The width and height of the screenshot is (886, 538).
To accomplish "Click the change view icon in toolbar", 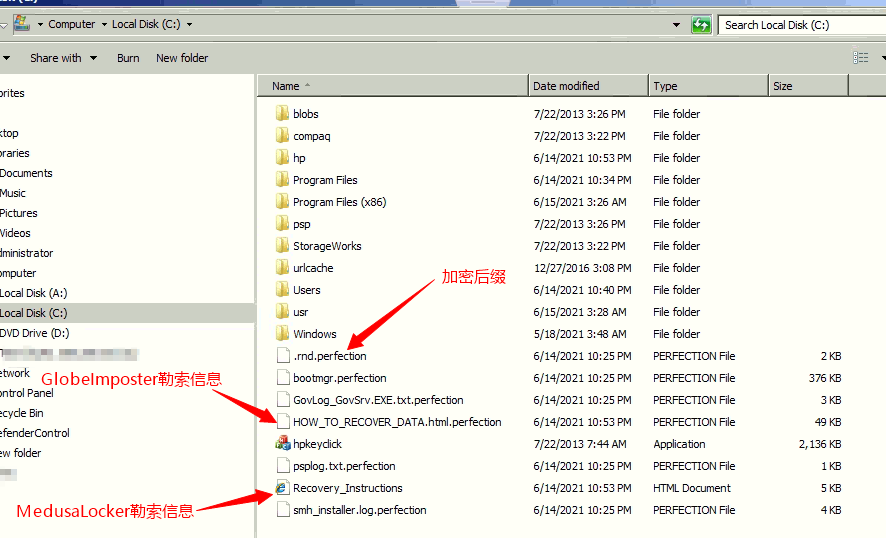I will (861, 58).
